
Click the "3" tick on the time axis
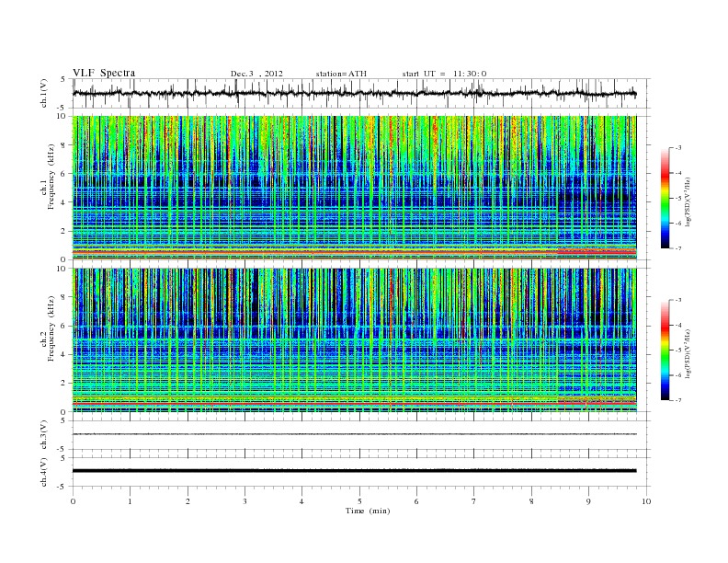[x=245, y=501]
